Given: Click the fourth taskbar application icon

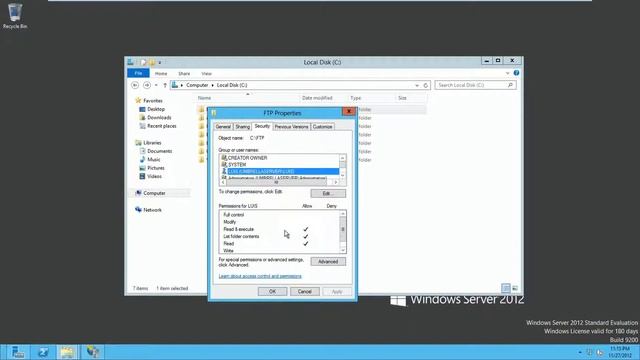Looking at the screenshot, I should point(93,352).
